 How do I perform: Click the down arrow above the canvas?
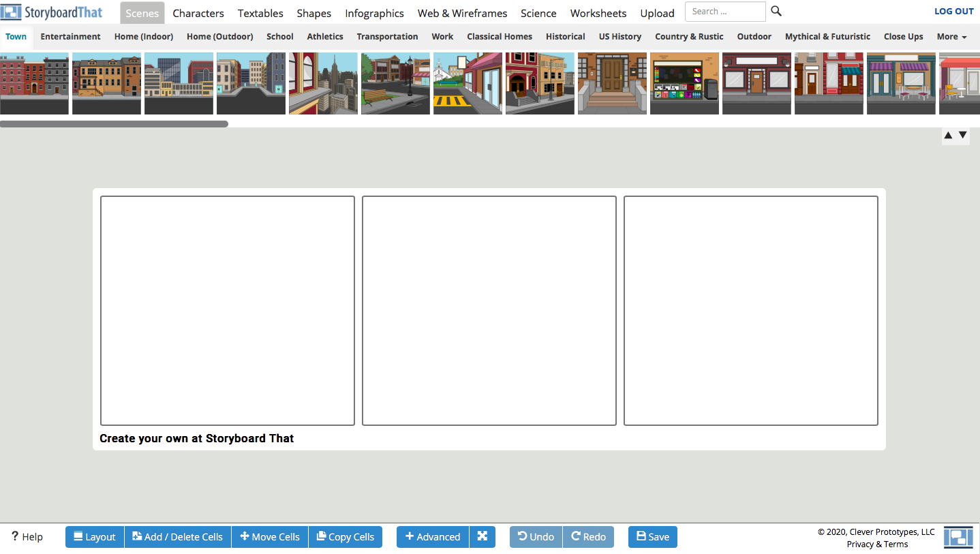coord(963,134)
